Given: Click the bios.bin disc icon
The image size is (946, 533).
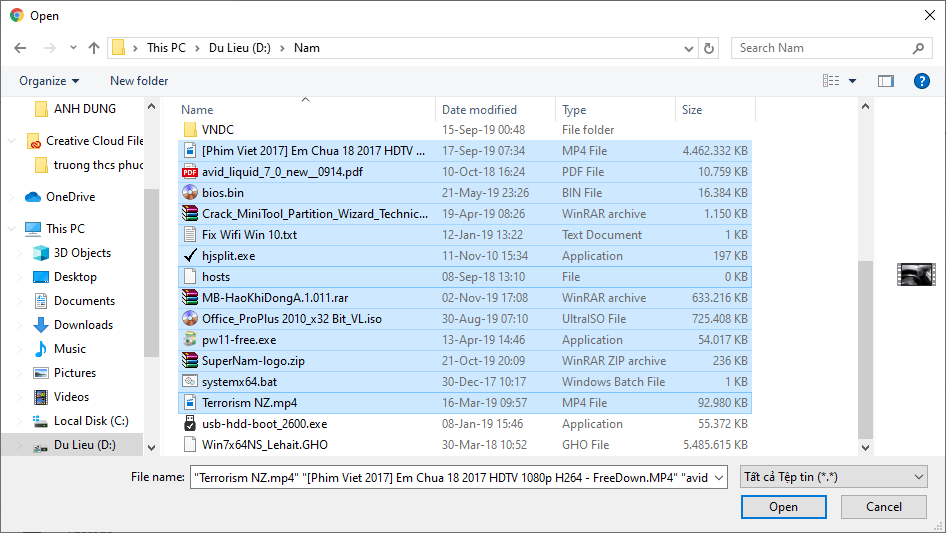Looking at the screenshot, I should [x=190, y=193].
